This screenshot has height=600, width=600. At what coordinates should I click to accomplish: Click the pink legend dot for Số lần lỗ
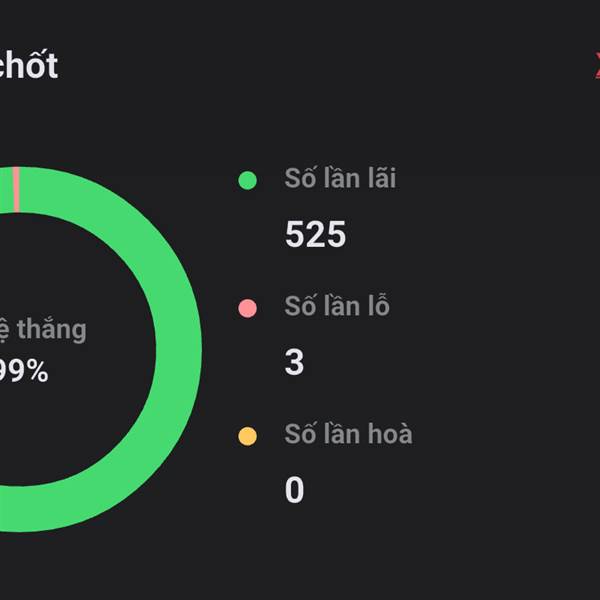pos(248,308)
